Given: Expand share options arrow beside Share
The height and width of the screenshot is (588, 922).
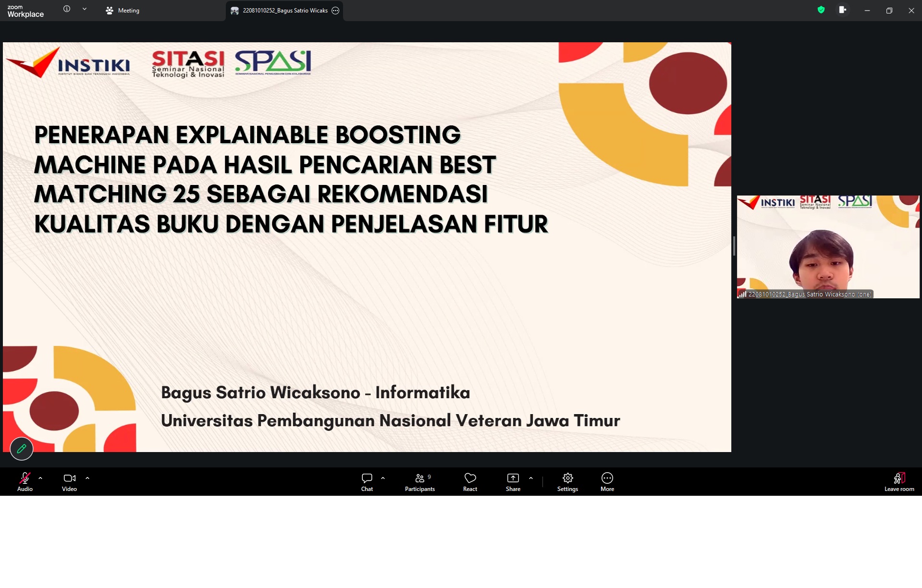Looking at the screenshot, I should point(531,478).
